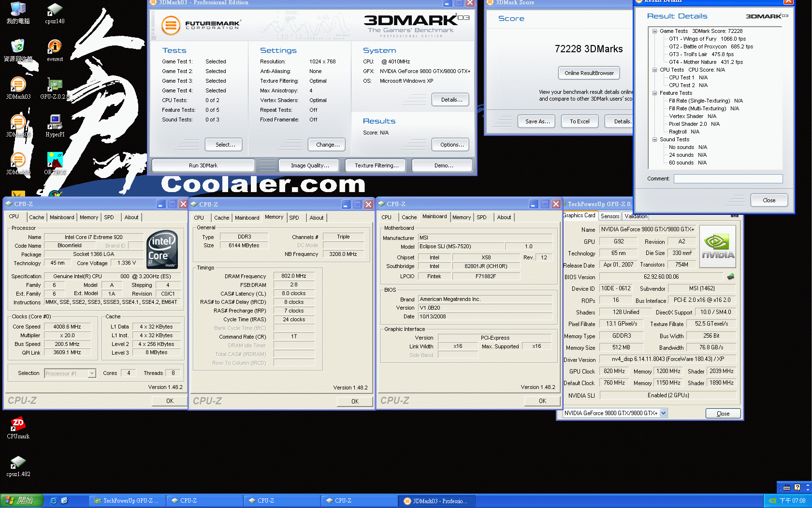Image resolution: width=812 pixels, height=508 pixels.
Task: Collapse the Sound Tests tree node
Action: point(654,139)
